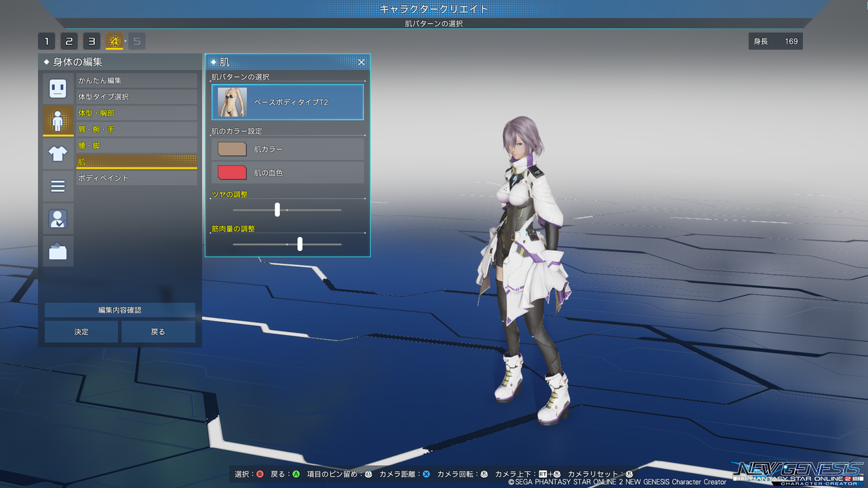Open 体型タイプ選択 menu item
The image size is (868, 488).
[136, 97]
